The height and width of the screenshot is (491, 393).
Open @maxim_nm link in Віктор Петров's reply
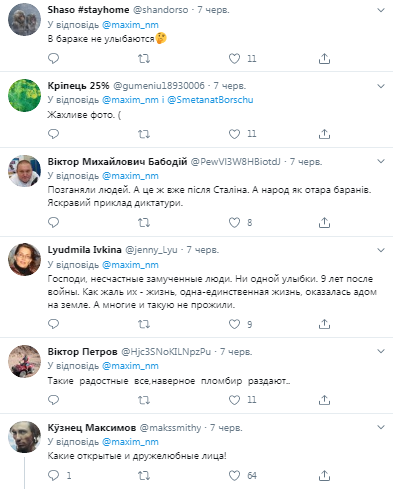[130, 366]
